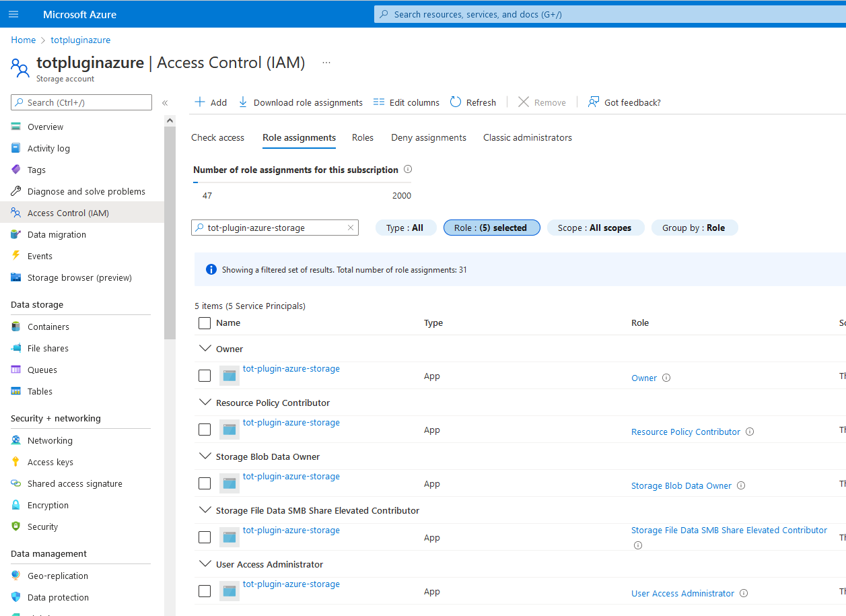This screenshot has width=846, height=616.
Task: Select checkbox for Owner role assignment
Action: click(x=205, y=376)
